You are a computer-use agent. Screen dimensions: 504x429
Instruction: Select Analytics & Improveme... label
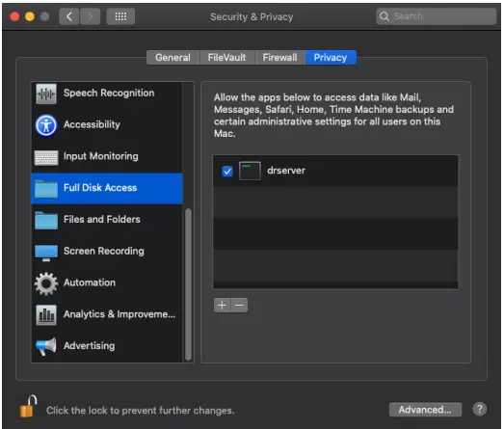119,314
